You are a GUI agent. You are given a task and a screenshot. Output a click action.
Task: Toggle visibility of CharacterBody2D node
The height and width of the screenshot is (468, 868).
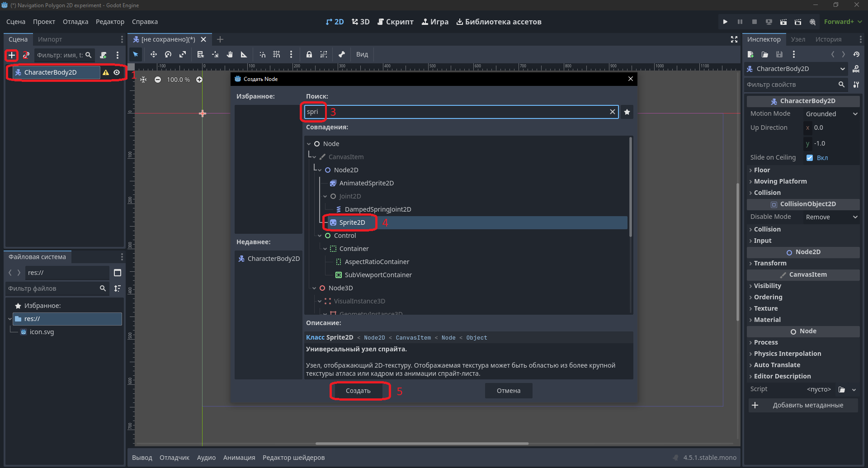click(x=117, y=72)
